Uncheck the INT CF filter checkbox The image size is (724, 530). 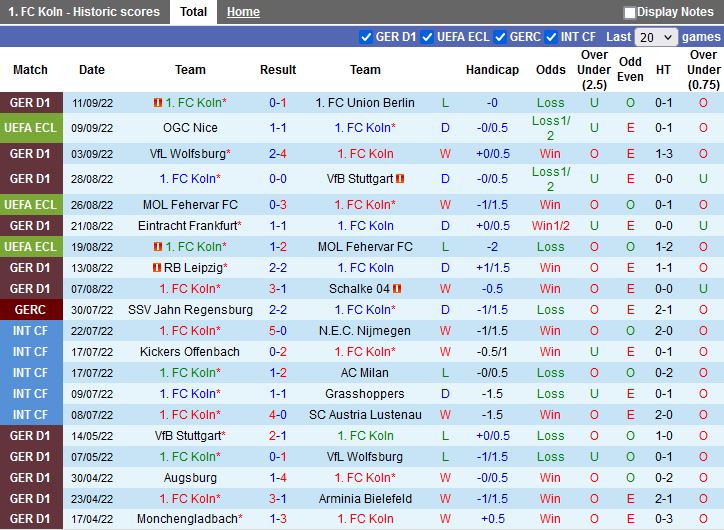click(551, 37)
